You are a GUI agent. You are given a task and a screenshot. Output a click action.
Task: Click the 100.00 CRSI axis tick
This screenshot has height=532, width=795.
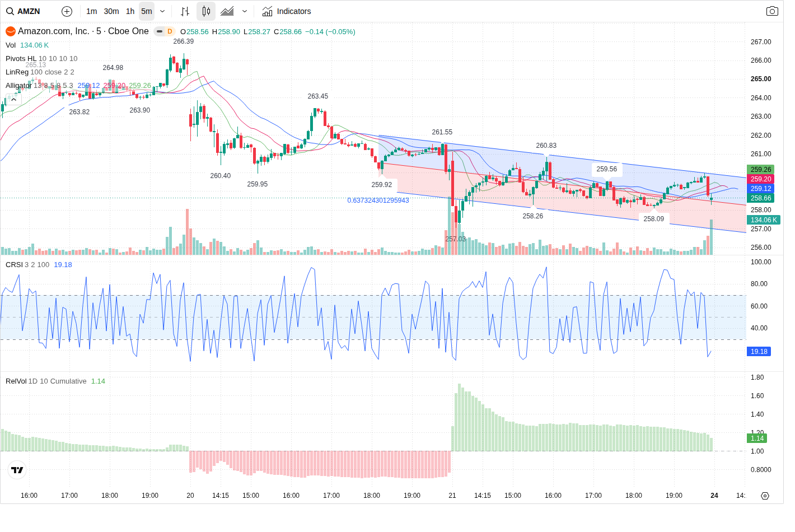point(761,262)
